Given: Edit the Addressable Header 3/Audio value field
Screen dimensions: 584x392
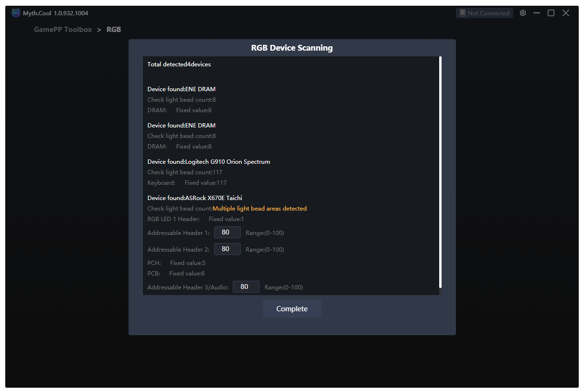Looking at the screenshot, I should coord(246,287).
